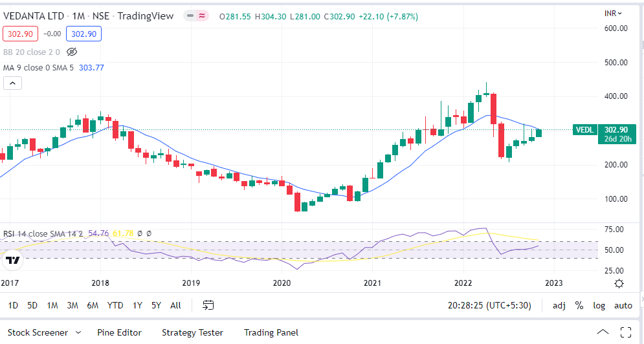This screenshot has height=344, width=644.
Task: Select the 1D time range
Action: (13, 305)
